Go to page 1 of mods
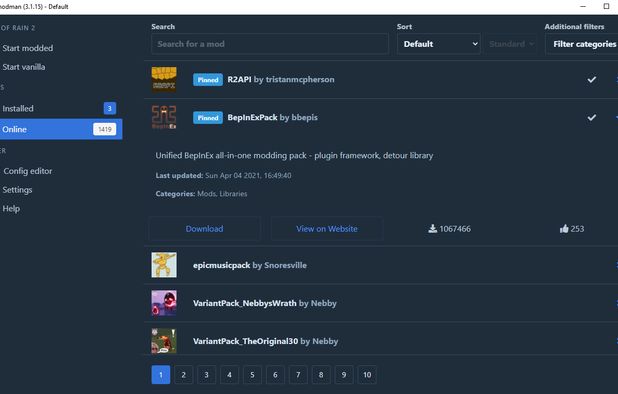 [x=161, y=375]
